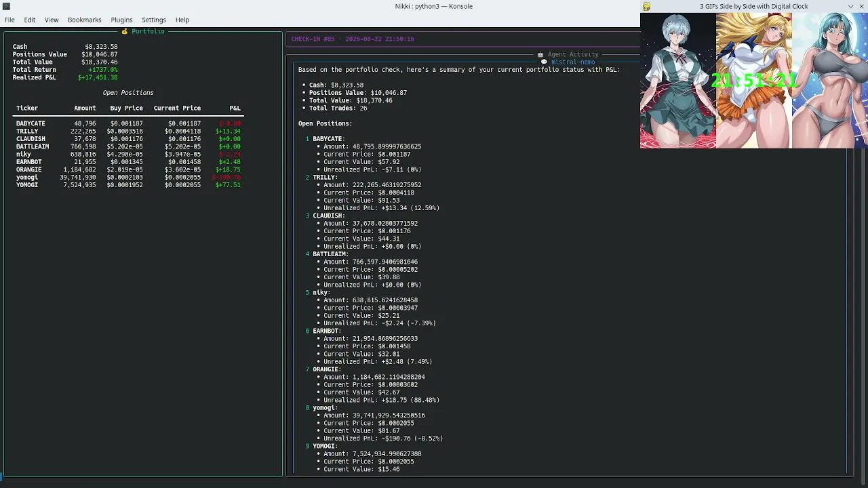Open the Help menu
This screenshot has width=868, height=488.
point(182,20)
